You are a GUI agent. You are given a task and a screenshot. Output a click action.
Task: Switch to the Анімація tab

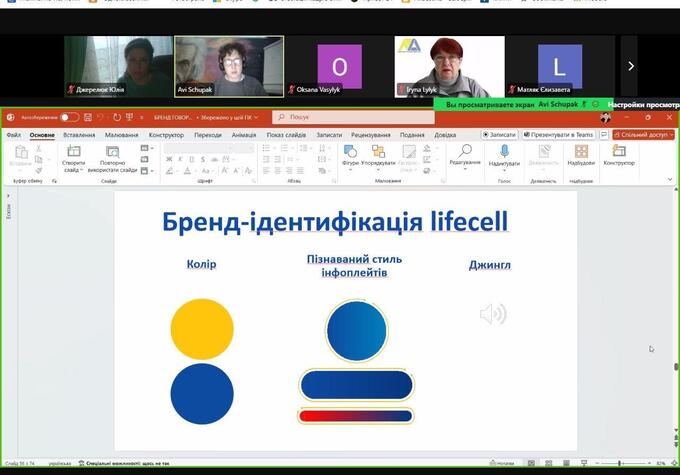[244, 134]
